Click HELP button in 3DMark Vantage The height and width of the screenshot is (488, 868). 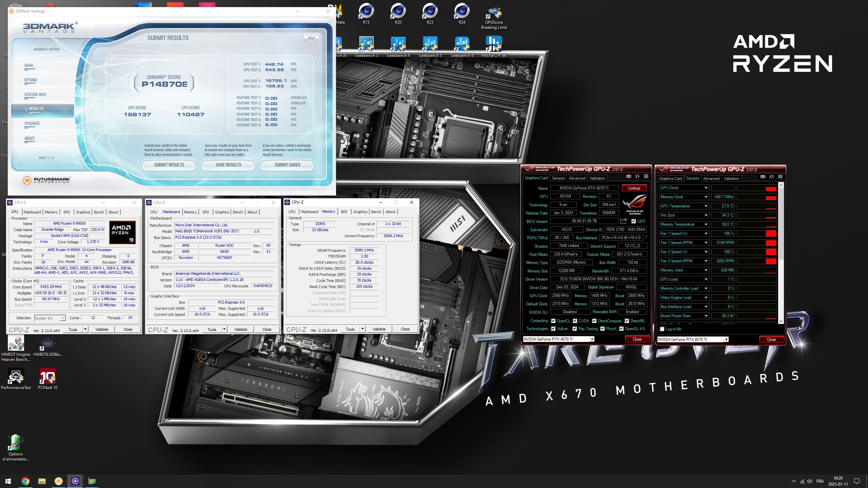click(x=311, y=38)
